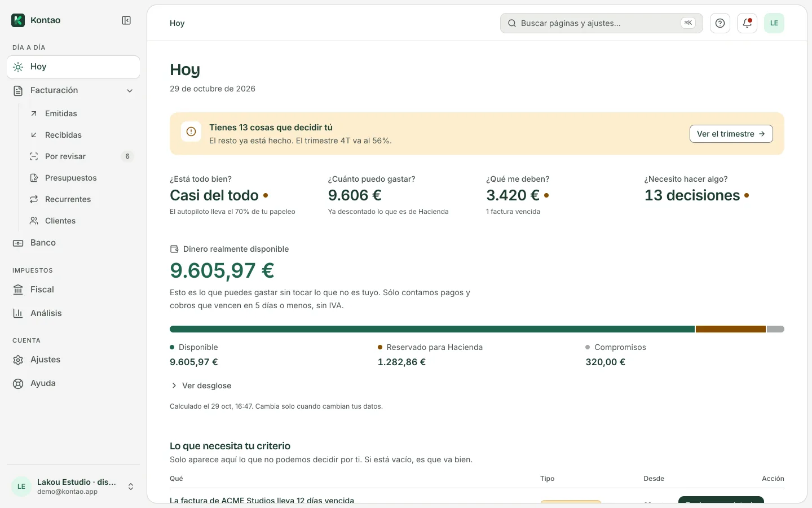Expand Ver desglose breakdown
The width and height of the screenshot is (812, 508).
(x=201, y=386)
